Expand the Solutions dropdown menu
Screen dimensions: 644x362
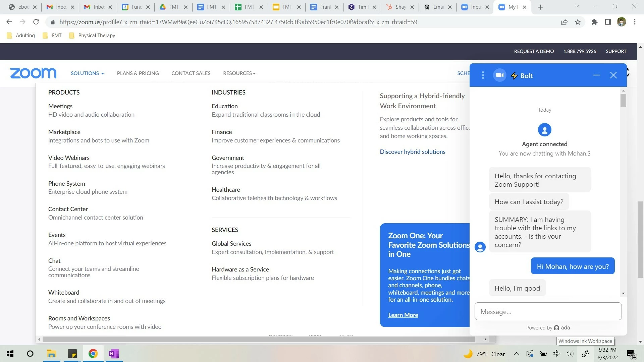(87, 73)
